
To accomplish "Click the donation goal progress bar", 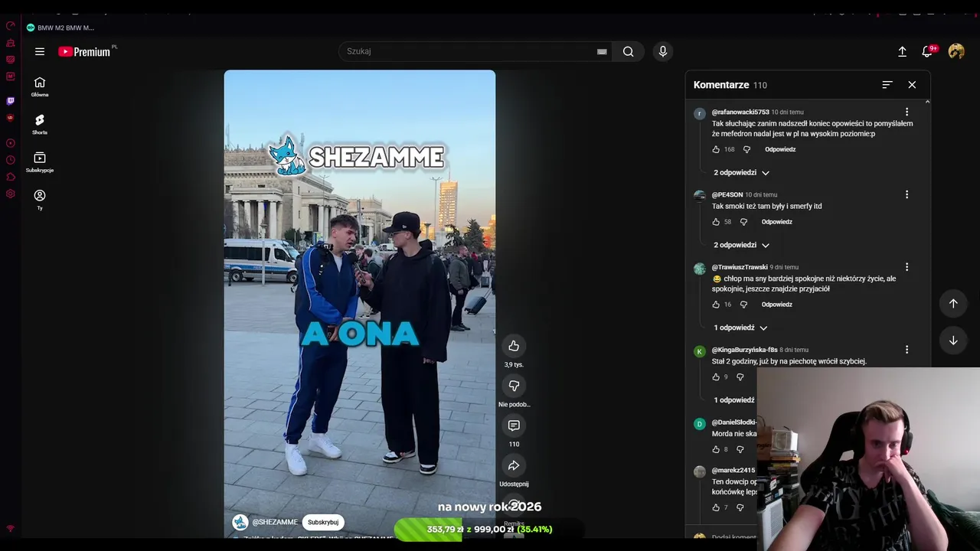I will point(490,529).
